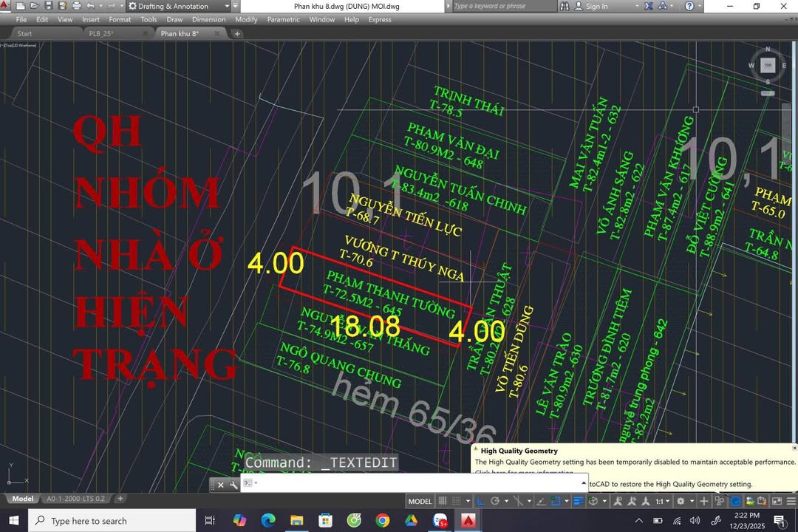The height and width of the screenshot is (532, 798).
Task: Click the Clean Screen icon in status bar
Action: [x=777, y=501]
